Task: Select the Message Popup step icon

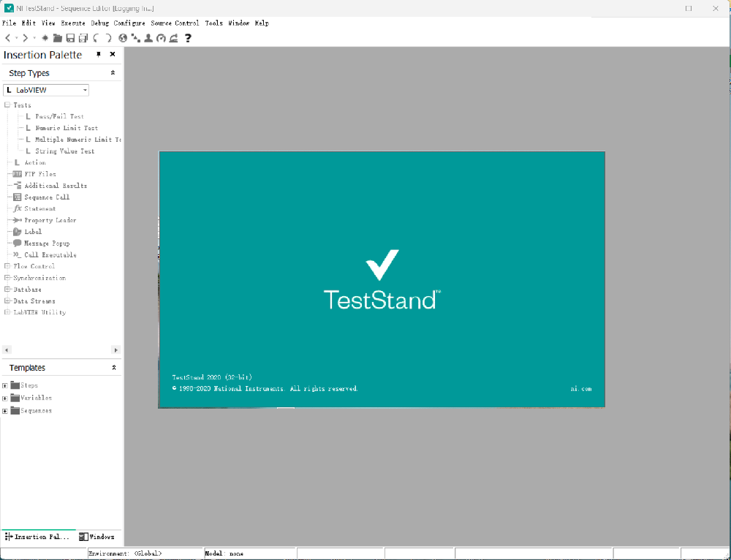Action: click(18, 243)
